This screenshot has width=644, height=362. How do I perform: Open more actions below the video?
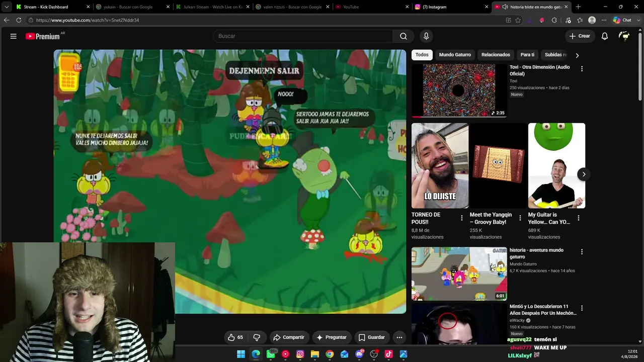[399, 337]
